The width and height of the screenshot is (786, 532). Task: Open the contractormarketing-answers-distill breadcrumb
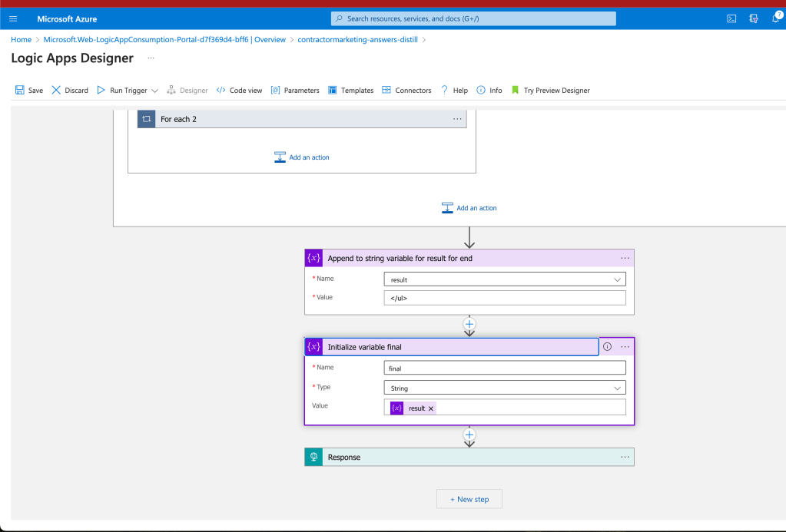357,40
